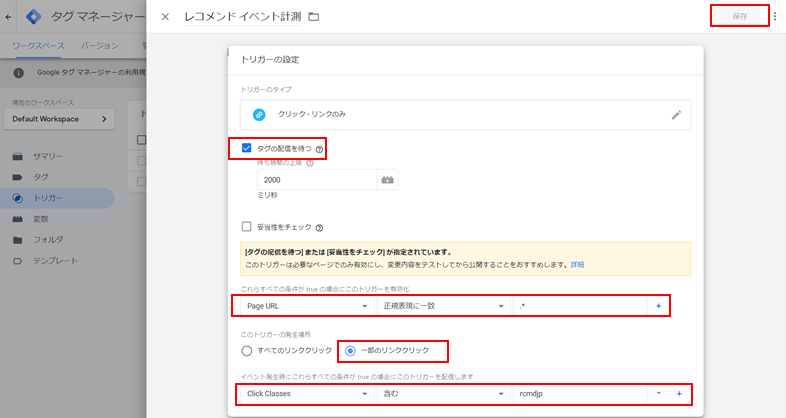The width and height of the screenshot is (786, 418).
Task: Open タグ in the sidebar
Action: (x=41, y=177)
